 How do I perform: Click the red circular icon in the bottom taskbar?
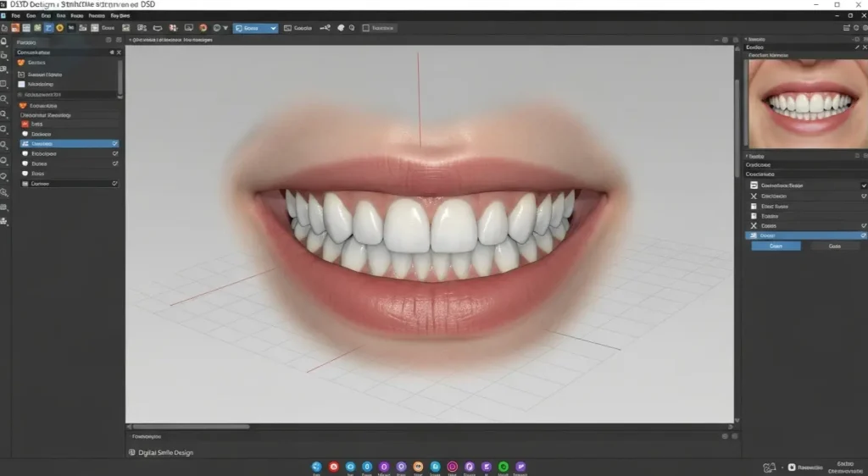[333, 466]
